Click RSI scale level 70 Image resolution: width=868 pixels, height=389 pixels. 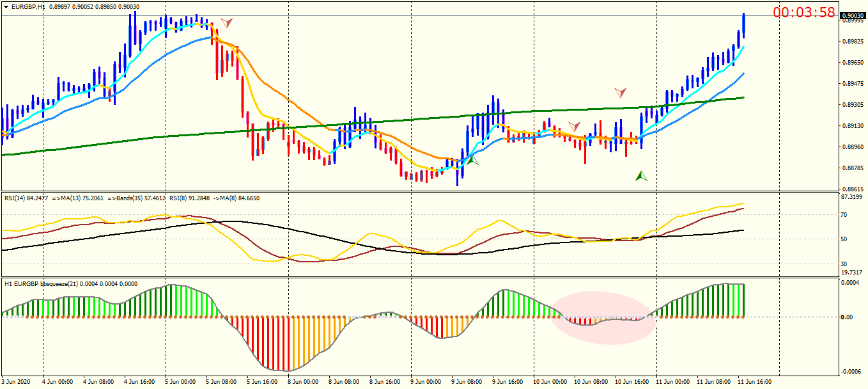[x=845, y=215]
